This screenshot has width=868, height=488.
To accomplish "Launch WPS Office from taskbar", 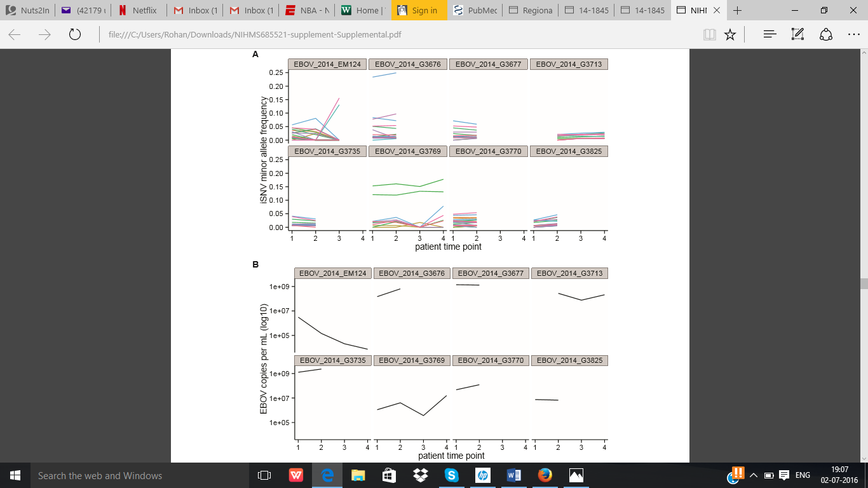I will tap(295, 475).
